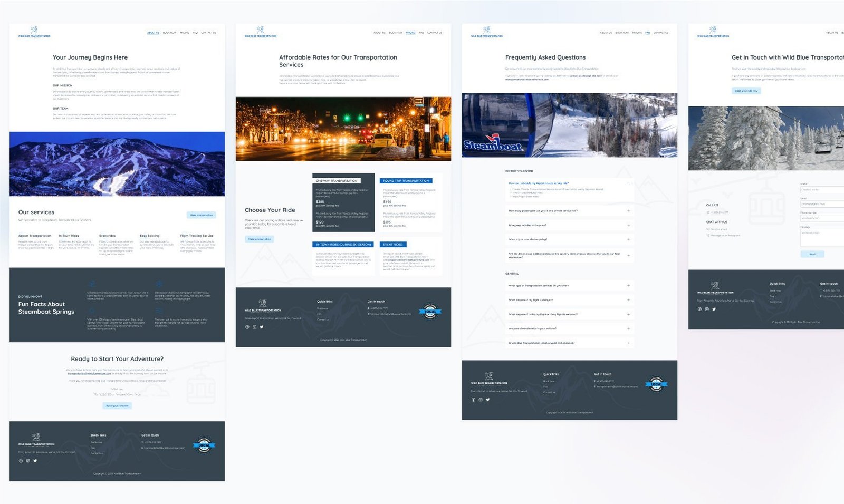
Task: Click the Wild Blue logo on the FAQ page
Action: (487, 32)
